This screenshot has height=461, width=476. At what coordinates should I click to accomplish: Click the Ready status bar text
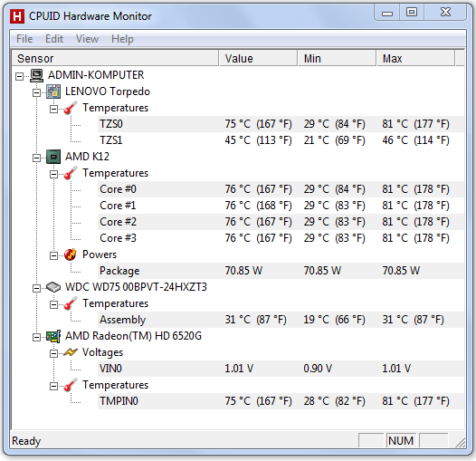[x=26, y=441]
